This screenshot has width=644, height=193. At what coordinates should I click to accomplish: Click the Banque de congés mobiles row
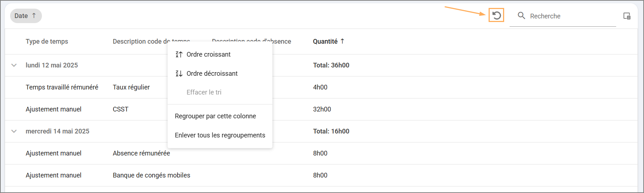pos(151,175)
